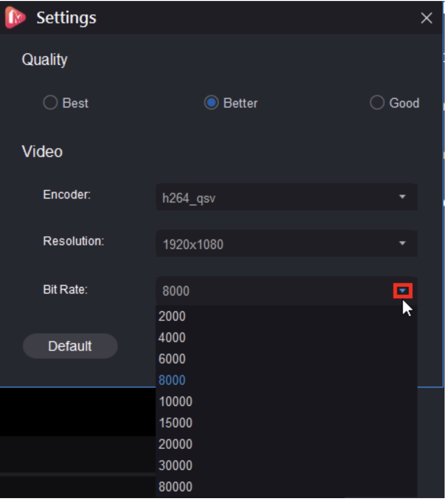Viewport: 448px width, 502px height.
Task: Collapse the Bit Rate dropdown arrow
Action: click(403, 292)
